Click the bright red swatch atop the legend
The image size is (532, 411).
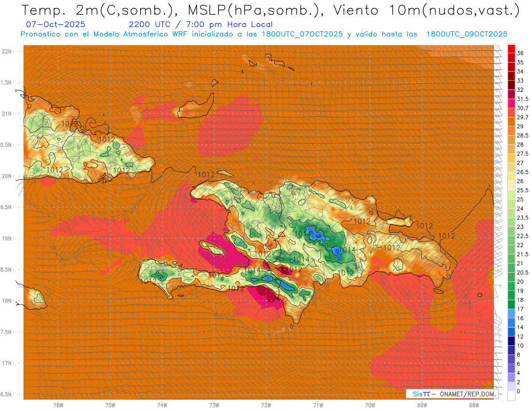tap(511, 48)
